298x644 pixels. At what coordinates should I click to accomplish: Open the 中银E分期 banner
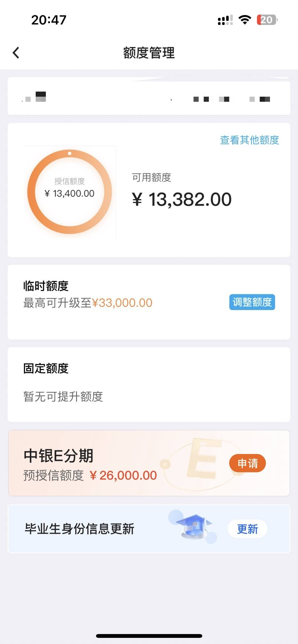pyautogui.click(x=149, y=463)
